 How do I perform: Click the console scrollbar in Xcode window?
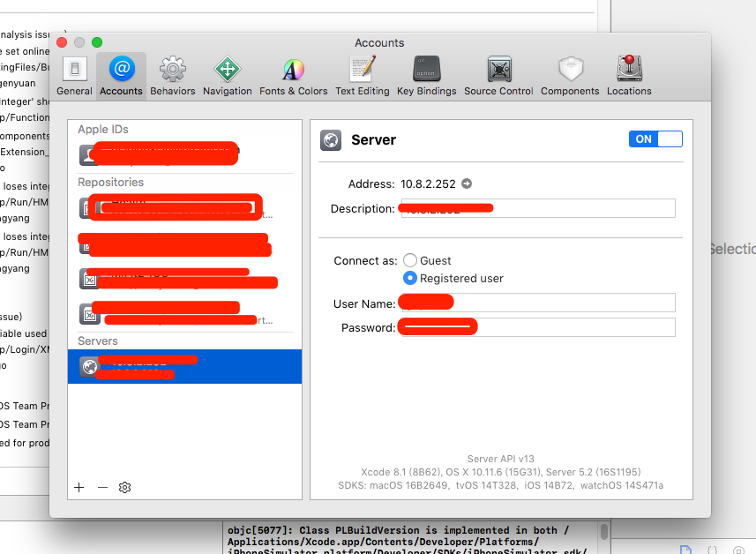[604, 532]
